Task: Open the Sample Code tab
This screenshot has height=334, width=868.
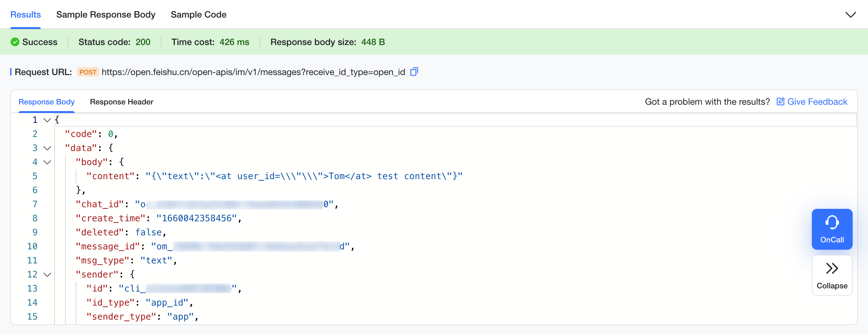Action: (x=198, y=15)
